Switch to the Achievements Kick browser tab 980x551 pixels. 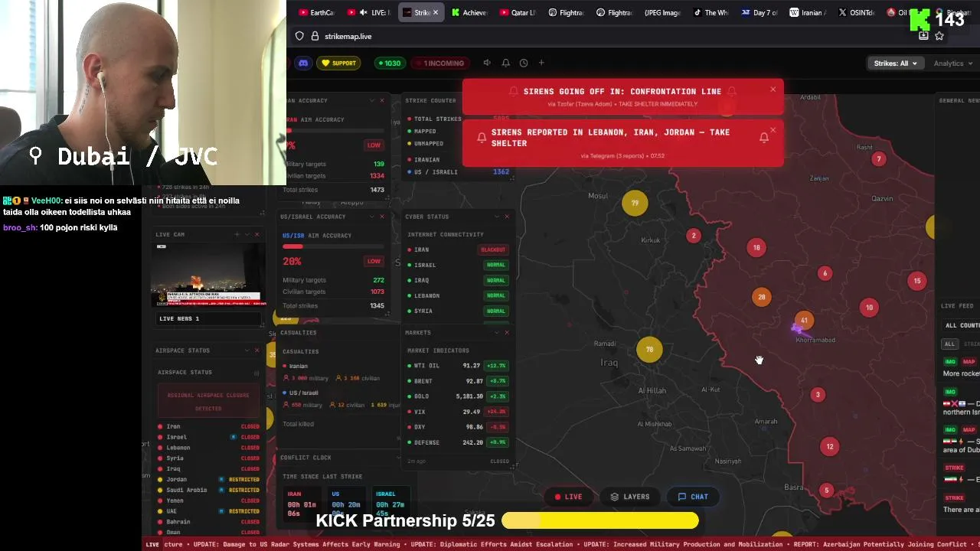point(469,12)
